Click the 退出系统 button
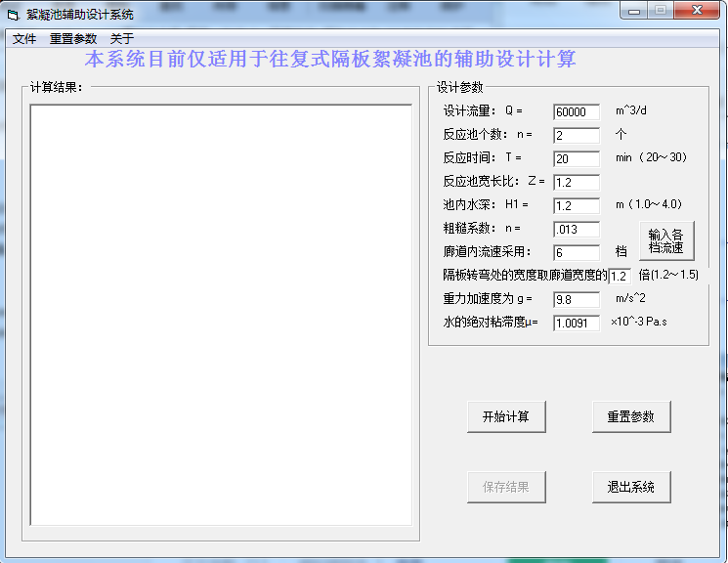 pos(631,487)
